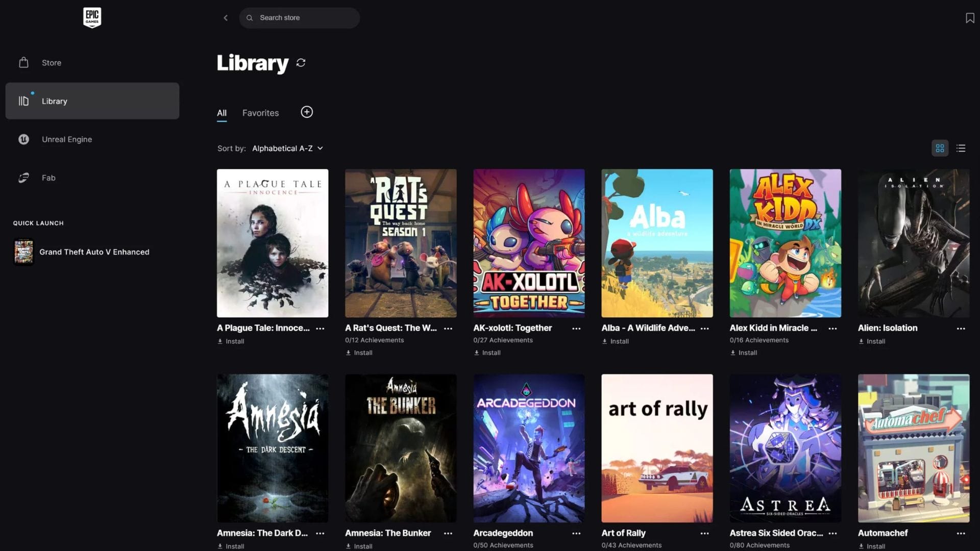Open options menu for A Plague Tale: Innocence
Viewport: 980px width, 551px height.
pyautogui.click(x=320, y=329)
